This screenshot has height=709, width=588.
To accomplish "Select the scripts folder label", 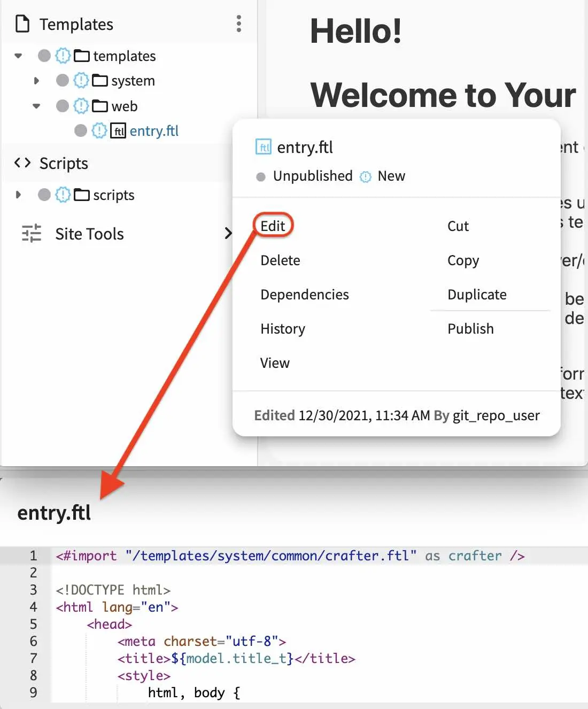I will (114, 195).
